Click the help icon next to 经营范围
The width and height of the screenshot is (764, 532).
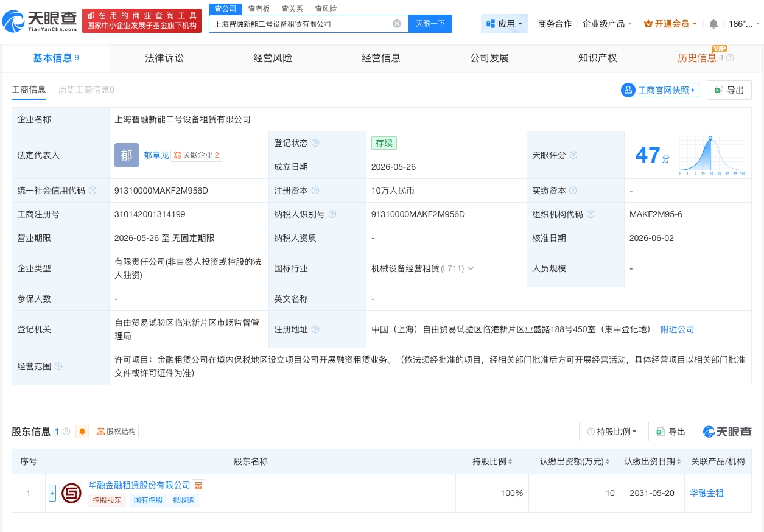click(x=58, y=366)
